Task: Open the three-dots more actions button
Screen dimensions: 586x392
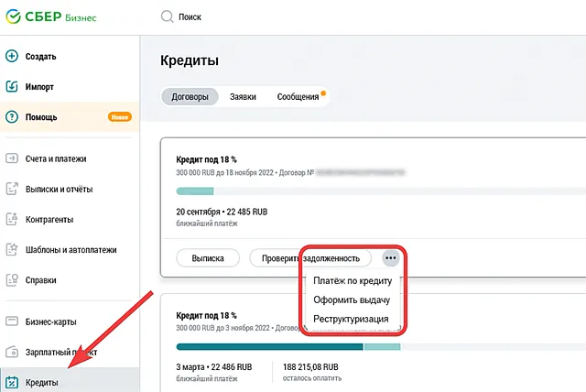Action: (x=391, y=258)
